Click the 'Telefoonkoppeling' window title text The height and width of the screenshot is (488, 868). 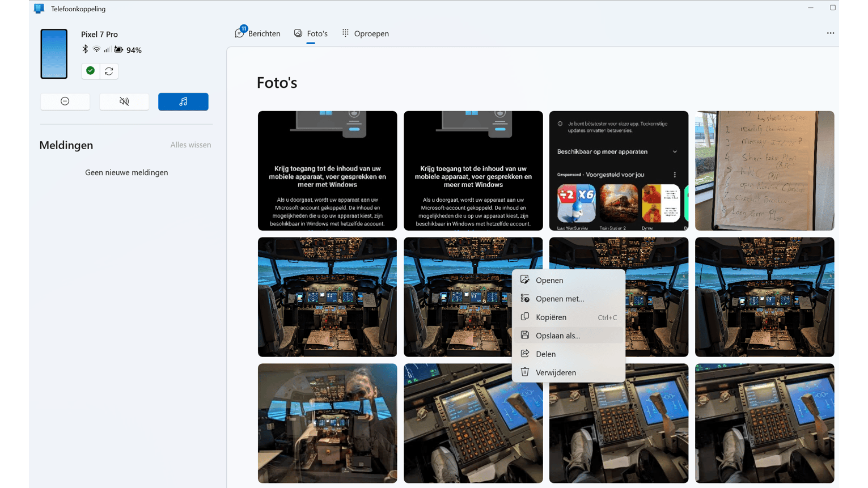tap(78, 9)
